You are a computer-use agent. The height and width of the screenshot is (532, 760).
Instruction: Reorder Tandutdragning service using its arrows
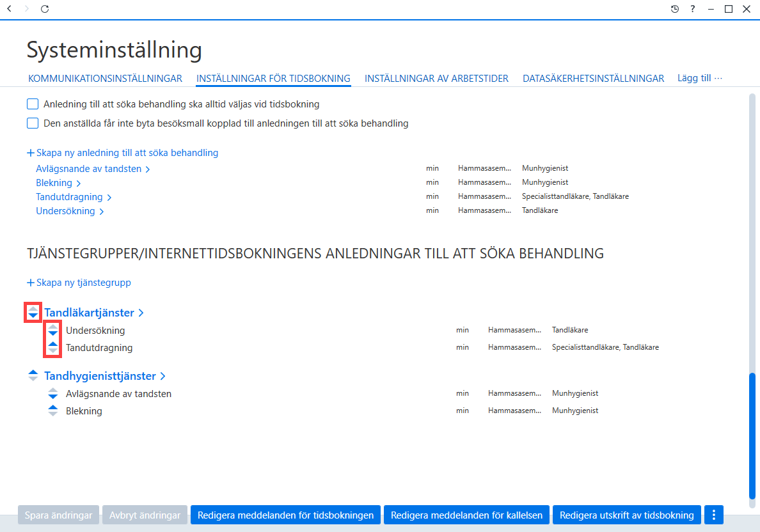[53, 348]
